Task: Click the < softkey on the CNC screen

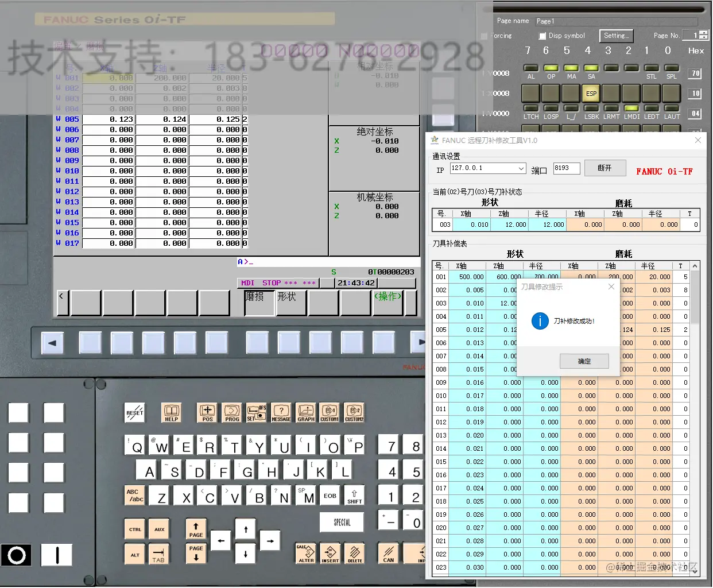Action: coord(63,303)
